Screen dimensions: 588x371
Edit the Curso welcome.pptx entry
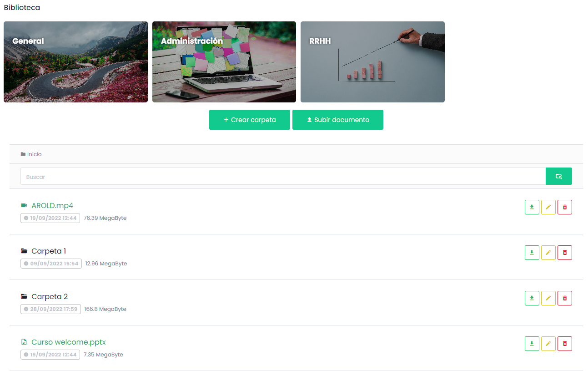click(548, 344)
